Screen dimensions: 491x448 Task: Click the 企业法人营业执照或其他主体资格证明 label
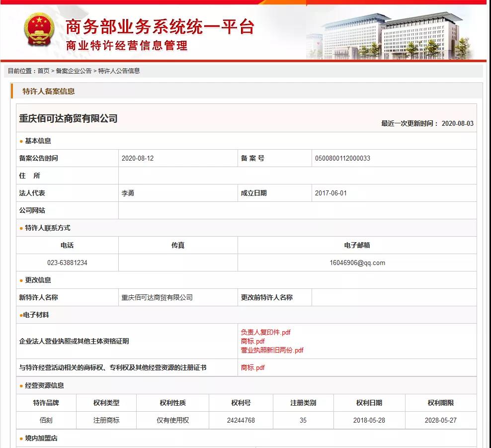74,341
